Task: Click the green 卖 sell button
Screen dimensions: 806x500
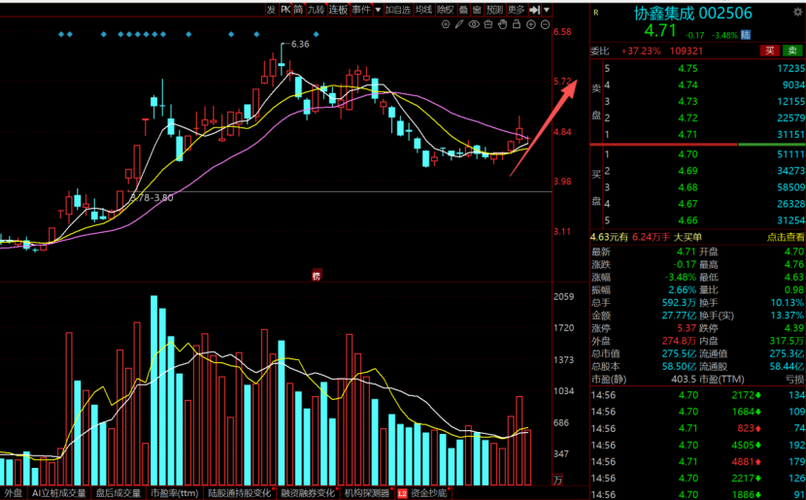Action: [x=792, y=50]
